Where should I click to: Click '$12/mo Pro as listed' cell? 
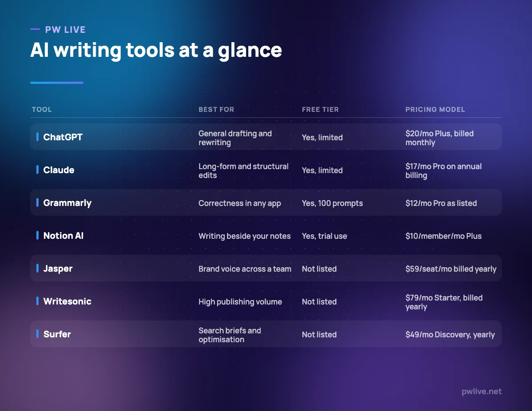441,203
